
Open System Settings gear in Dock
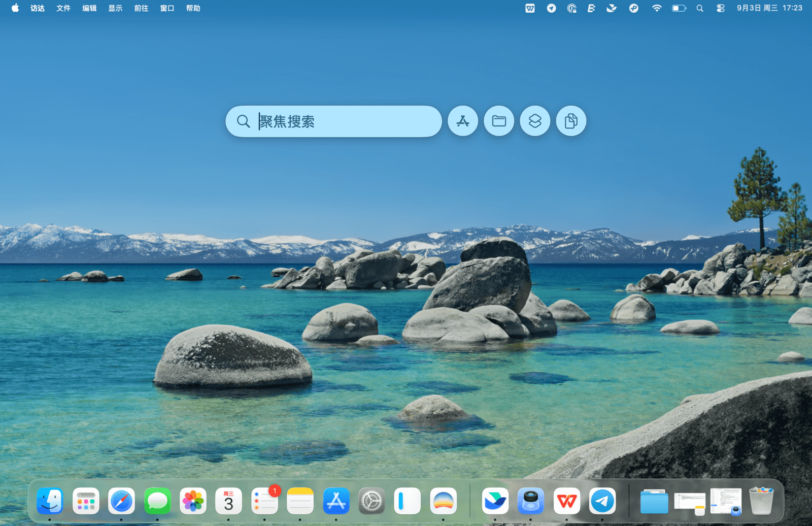371,502
